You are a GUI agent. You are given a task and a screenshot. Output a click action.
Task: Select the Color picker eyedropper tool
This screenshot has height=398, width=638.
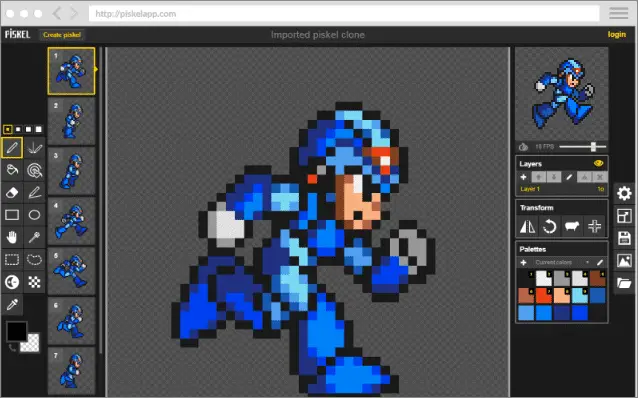pos(12,304)
